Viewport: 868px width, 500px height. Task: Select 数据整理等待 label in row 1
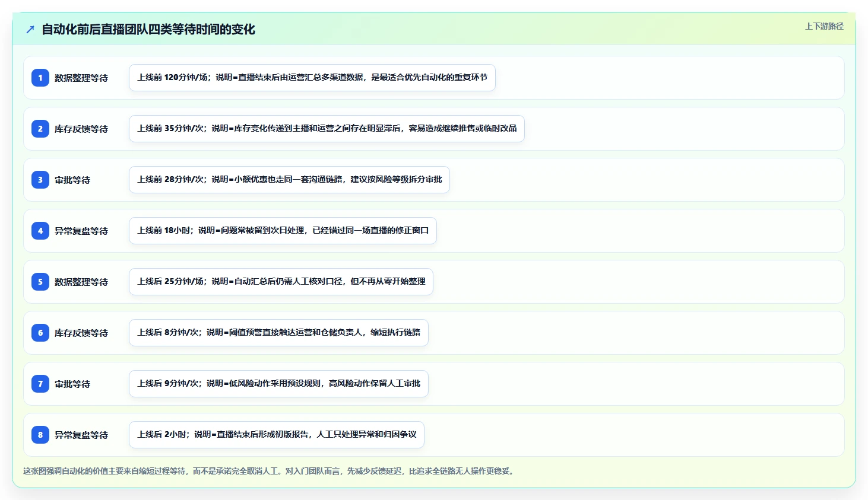[81, 78]
